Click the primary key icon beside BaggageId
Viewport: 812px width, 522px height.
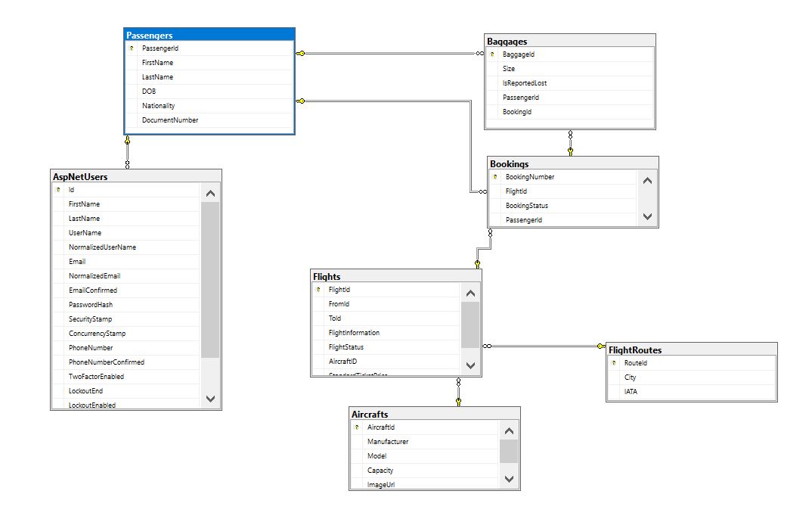[492, 54]
